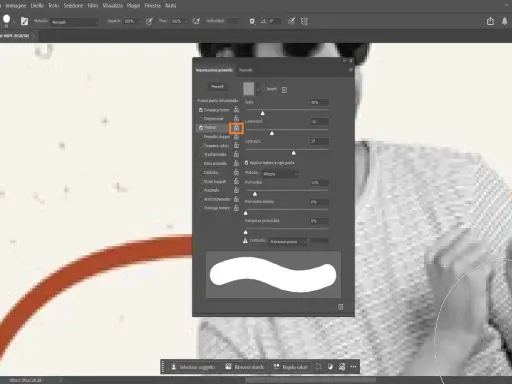This screenshot has height=384, width=512.
Task: Click lock icon beside Dinamica colore
Action: (236, 145)
